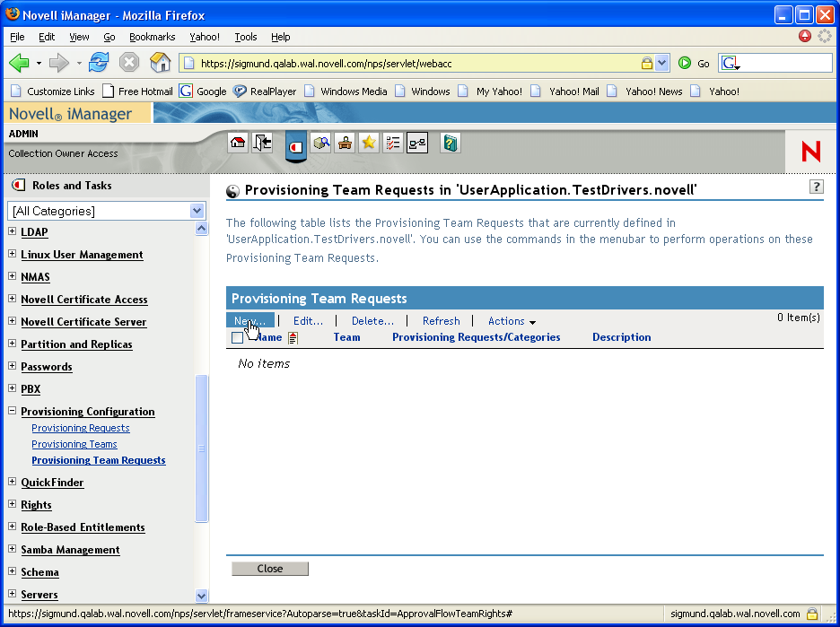Open the Actions dropdown menu
The width and height of the screenshot is (840, 627).
point(512,321)
